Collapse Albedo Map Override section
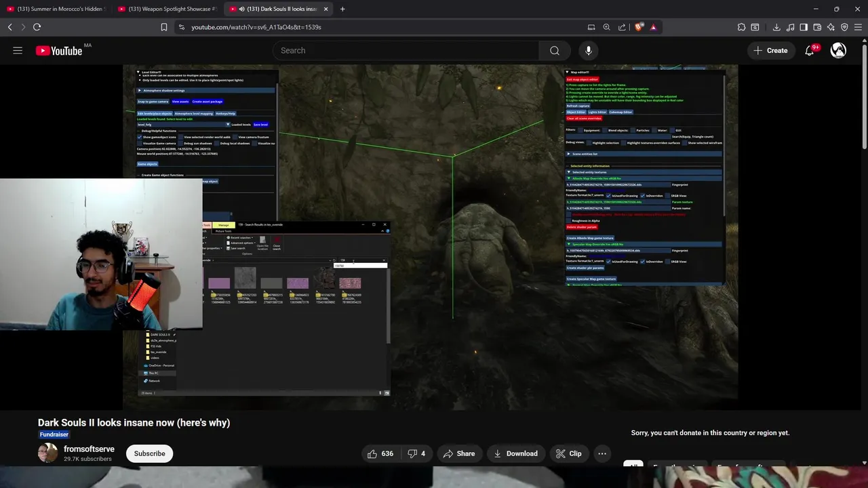Viewport: 868px width, 488px height. [644, 178]
